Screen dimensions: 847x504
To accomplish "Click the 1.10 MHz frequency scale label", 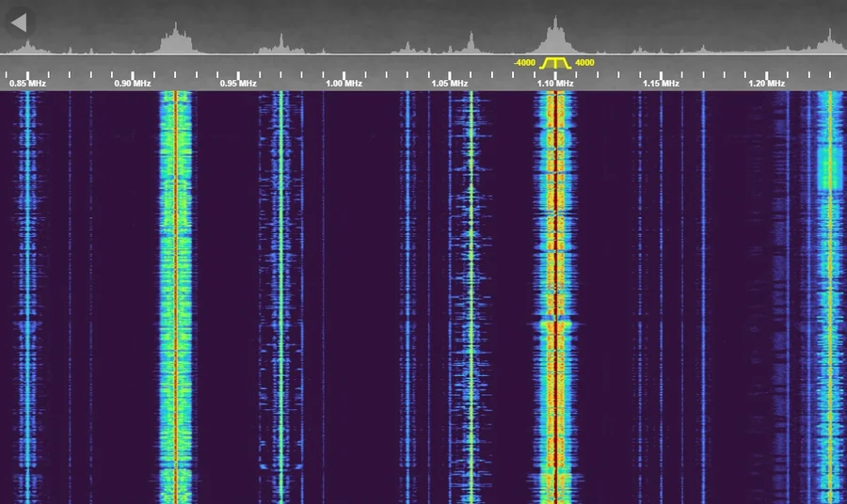I will [554, 83].
